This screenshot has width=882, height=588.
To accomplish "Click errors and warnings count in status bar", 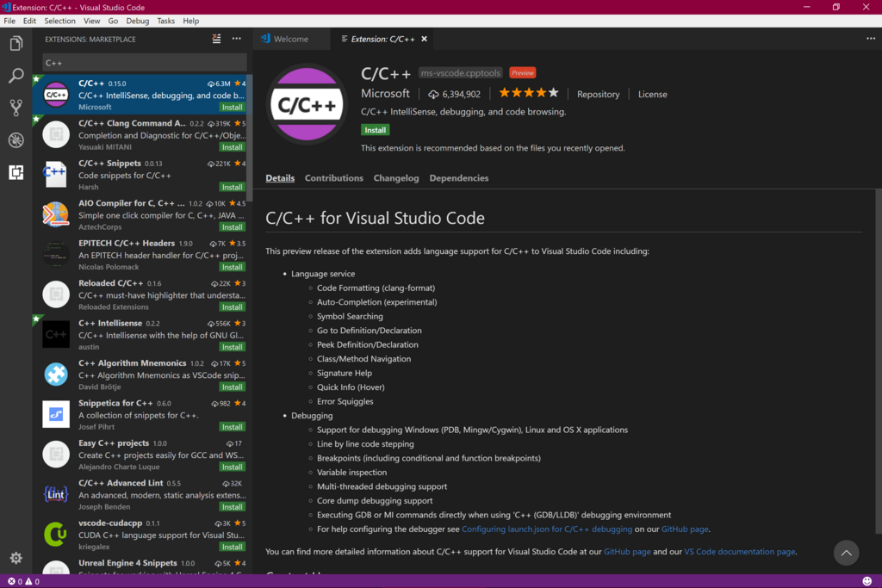I will coord(23,581).
